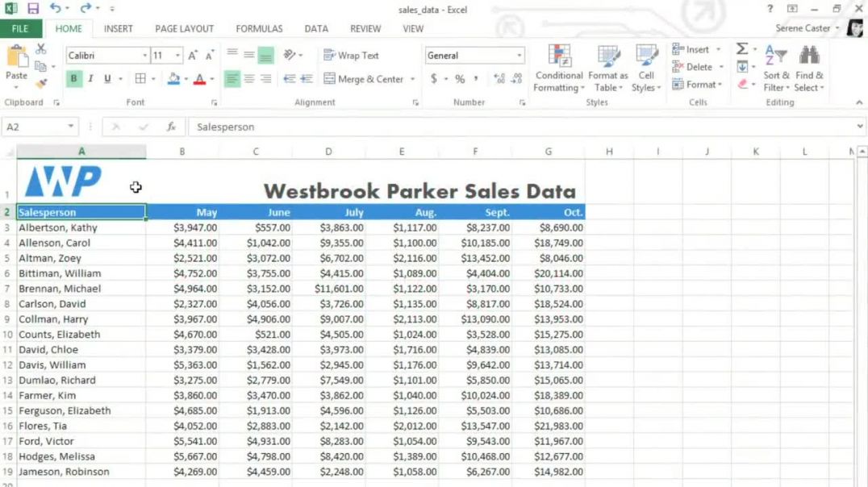
Task: Switch to the PAGE LAYOUT tab
Action: coord(185,29)
